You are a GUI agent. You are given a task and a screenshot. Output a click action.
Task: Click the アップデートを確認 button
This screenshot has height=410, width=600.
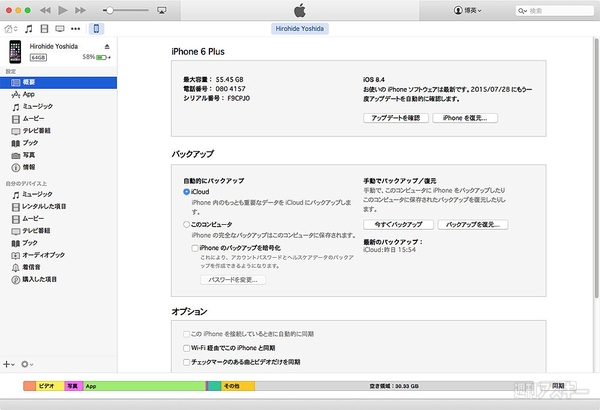click(x=396, y=118)
